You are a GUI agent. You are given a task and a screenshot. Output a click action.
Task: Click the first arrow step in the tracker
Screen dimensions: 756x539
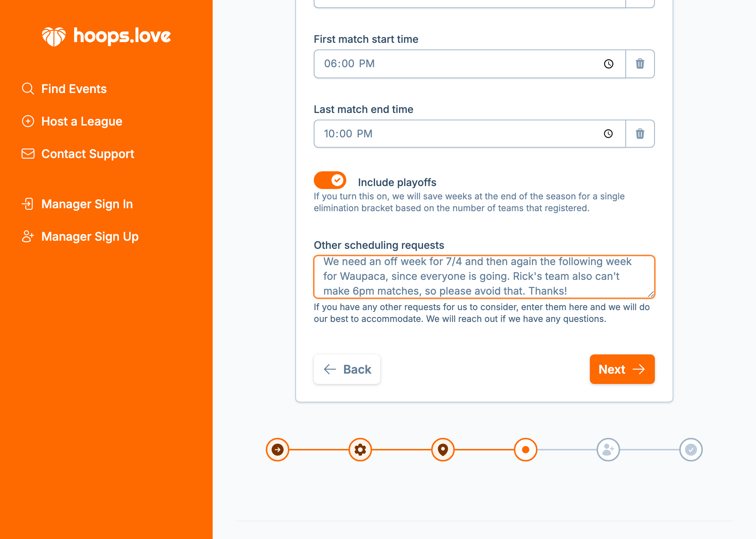point(277,450)
